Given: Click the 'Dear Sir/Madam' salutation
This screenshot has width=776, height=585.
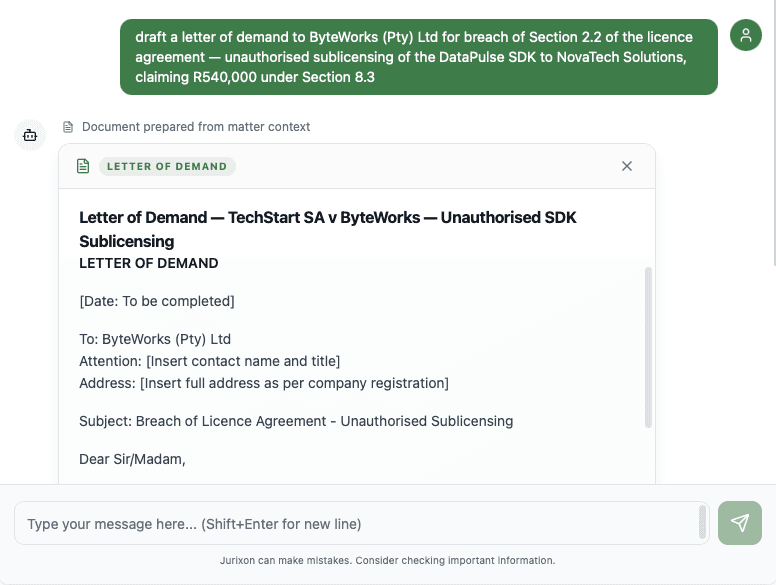Looking at the screenshot, I should [x=132, y=459].
